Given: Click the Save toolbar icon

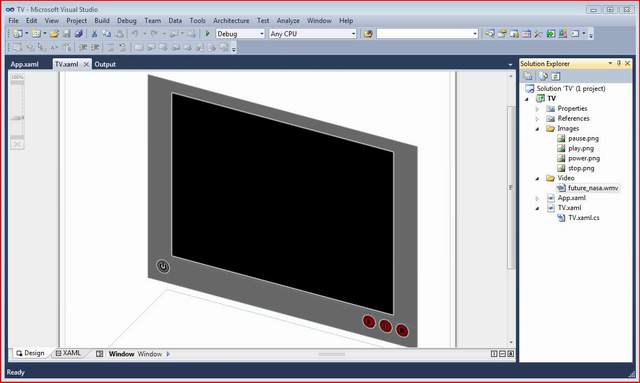Looking at the screenshot, I should 67,34.
